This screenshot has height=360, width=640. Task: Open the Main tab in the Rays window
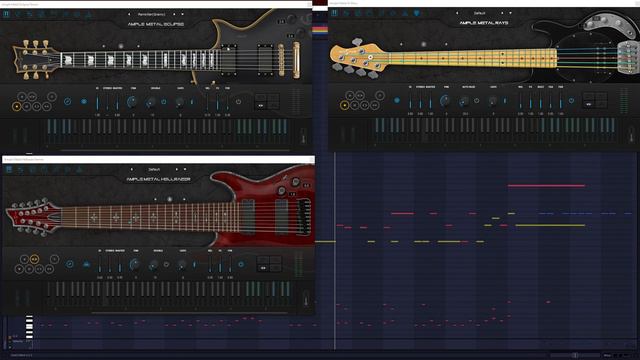pyautogui.click(x=334, y=13)
